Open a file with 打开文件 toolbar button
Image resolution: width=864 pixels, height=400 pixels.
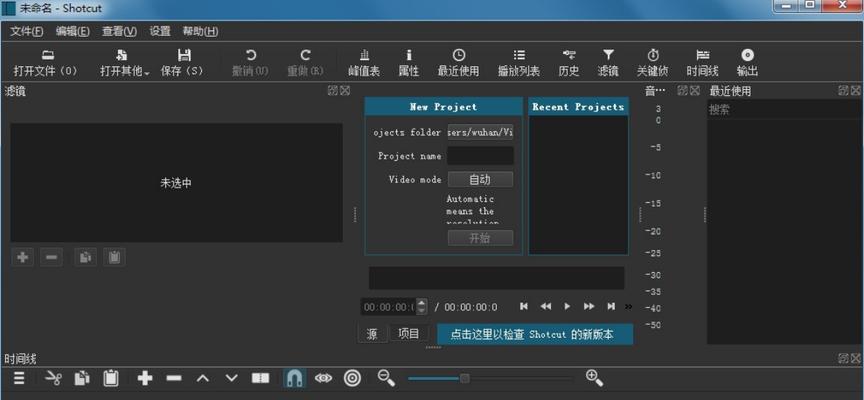[x=46, y=63]
